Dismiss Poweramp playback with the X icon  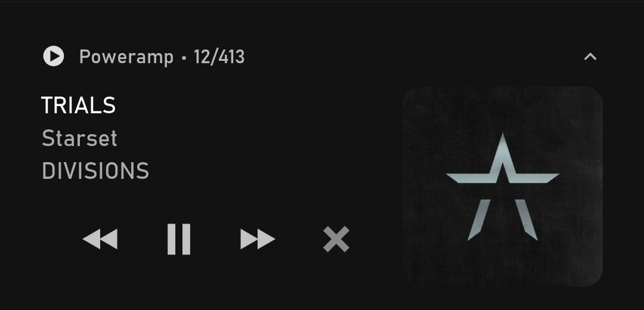[x=336, y=239]
